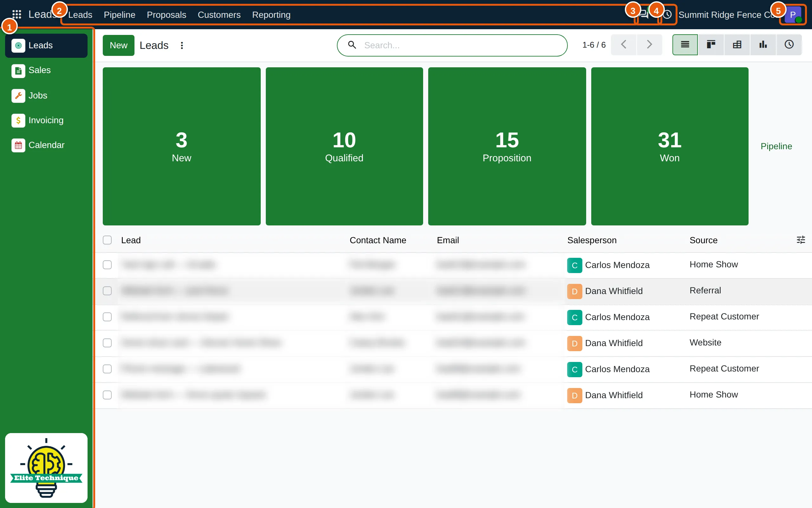
Task: Open optional columns settings icon
Action: point(801,240)
